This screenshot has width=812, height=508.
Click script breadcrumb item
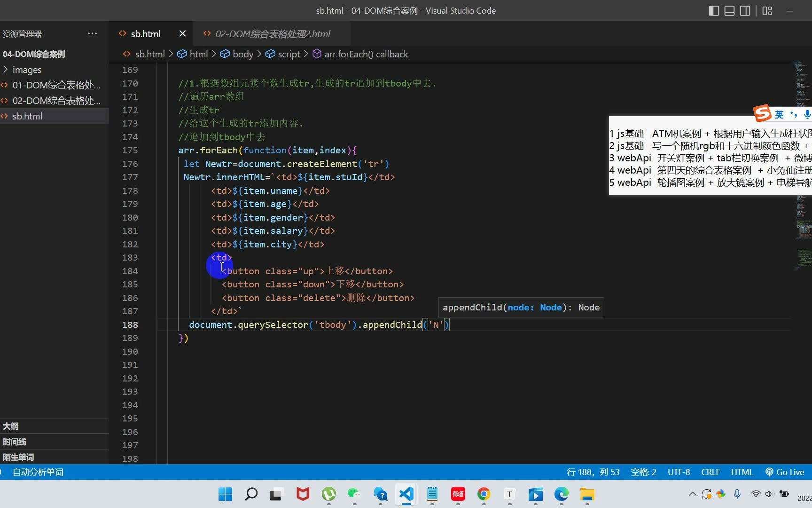[x=282, y=54]
